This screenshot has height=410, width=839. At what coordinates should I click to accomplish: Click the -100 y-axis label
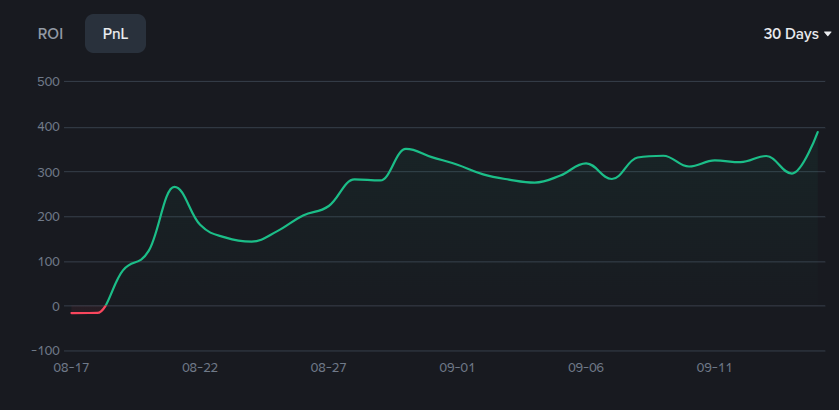pyautogui.click(x=45, y=351)
